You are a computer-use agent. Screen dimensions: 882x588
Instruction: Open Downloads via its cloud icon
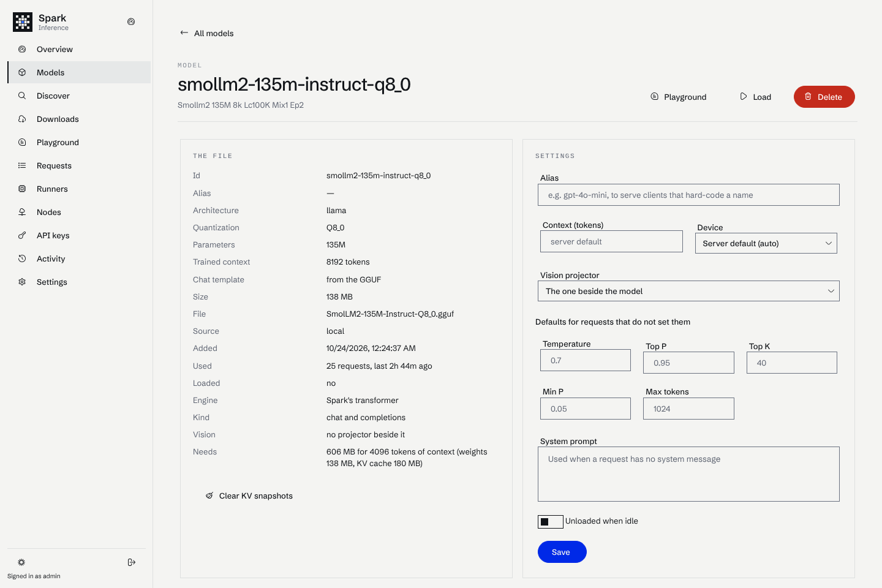(x=22, y=119)
